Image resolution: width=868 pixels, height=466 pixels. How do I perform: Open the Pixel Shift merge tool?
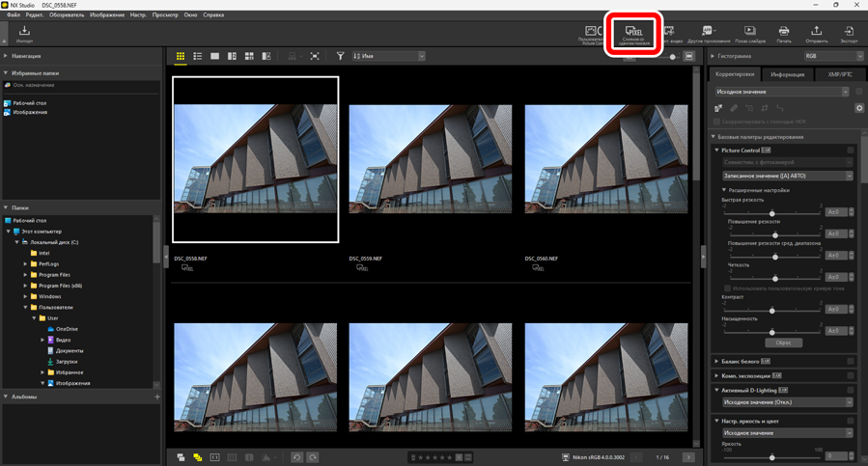[x=633, y=35]
